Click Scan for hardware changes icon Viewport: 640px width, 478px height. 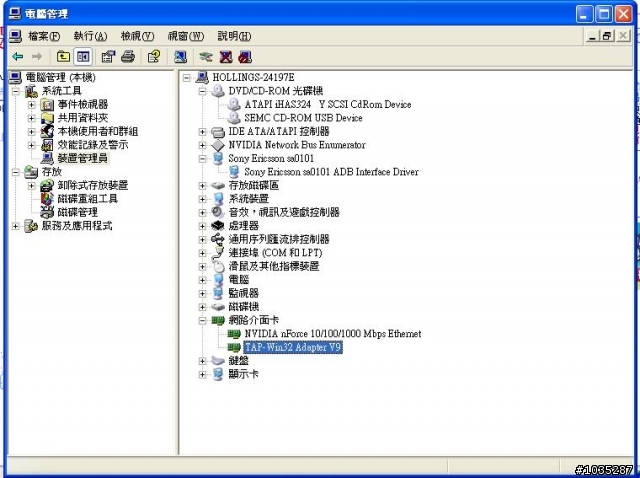coord(180,57)
